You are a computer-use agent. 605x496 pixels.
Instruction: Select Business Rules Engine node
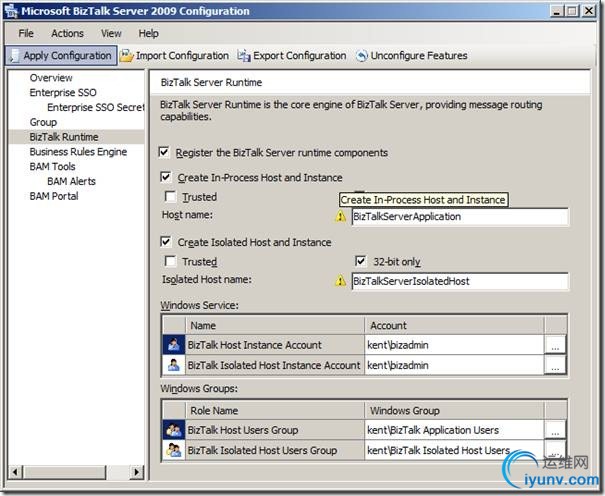[x=78, y=152]
